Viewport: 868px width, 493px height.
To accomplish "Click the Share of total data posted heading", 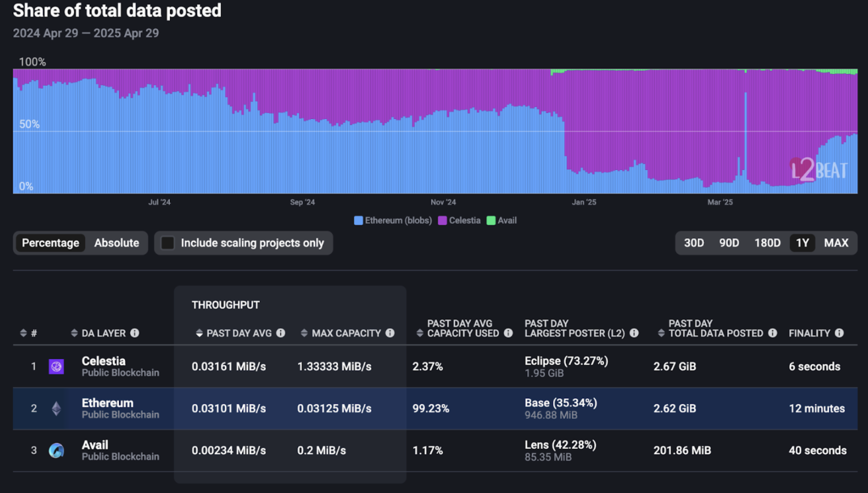I will (x=117, y=11).
